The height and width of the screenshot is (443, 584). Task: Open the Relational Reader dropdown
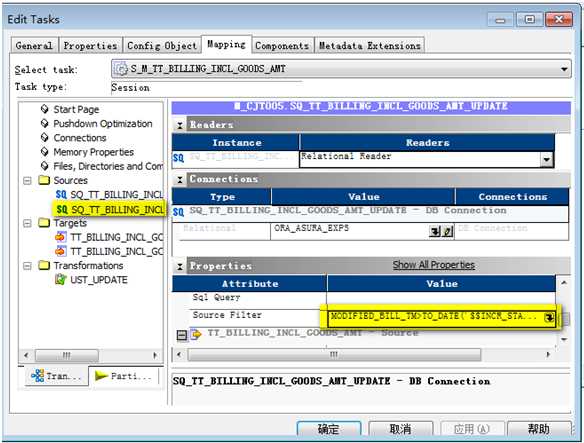546,160
